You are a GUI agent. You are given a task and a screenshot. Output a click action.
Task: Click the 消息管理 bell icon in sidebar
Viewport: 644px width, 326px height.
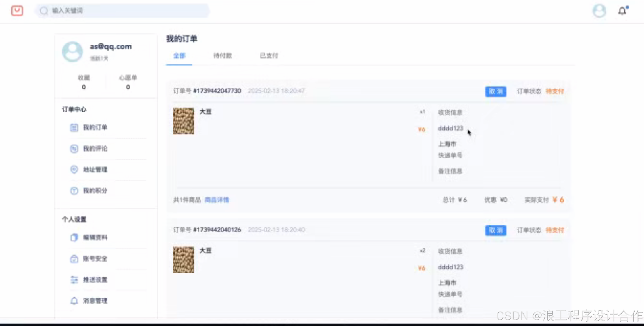[x=74, y=301]
